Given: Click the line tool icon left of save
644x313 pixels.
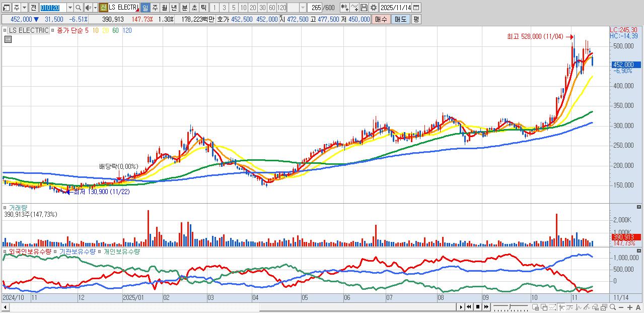Looking at the screenshot, I should point(354,8).
